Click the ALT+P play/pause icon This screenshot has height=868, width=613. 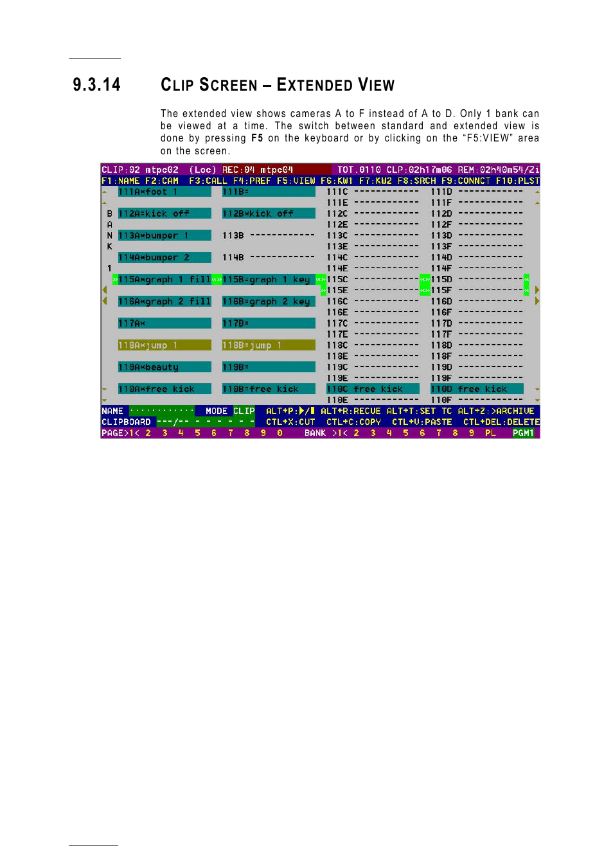307,411
